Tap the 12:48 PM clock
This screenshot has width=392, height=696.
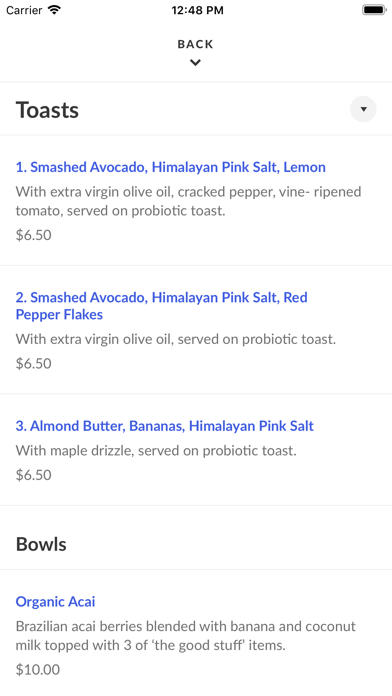coord(198,10)
